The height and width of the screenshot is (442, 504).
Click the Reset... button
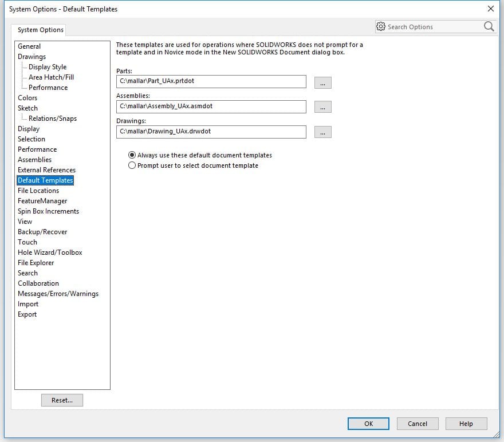62,400
